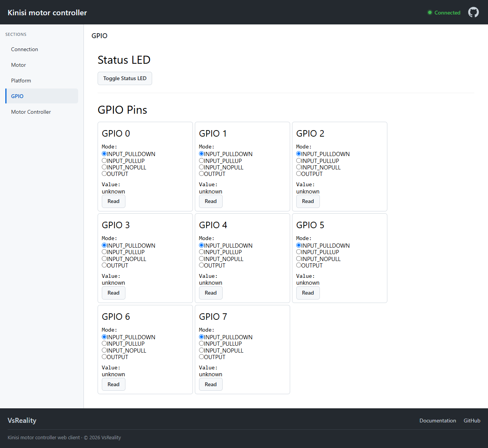The width and height of the screenshot is (488, 448).
Task: Click the GPIO Pins heading
Action: tap(122, 110)
